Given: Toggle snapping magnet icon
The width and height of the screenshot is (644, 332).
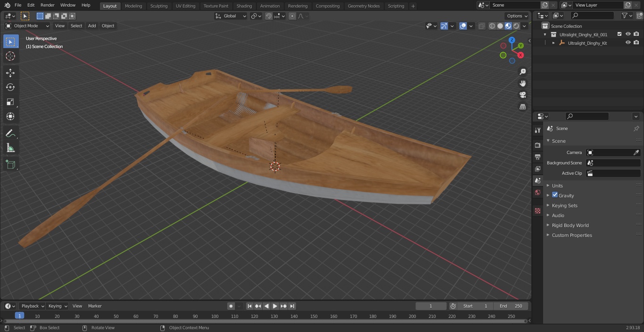Looking at the screenshot, I should pos(269,16).
